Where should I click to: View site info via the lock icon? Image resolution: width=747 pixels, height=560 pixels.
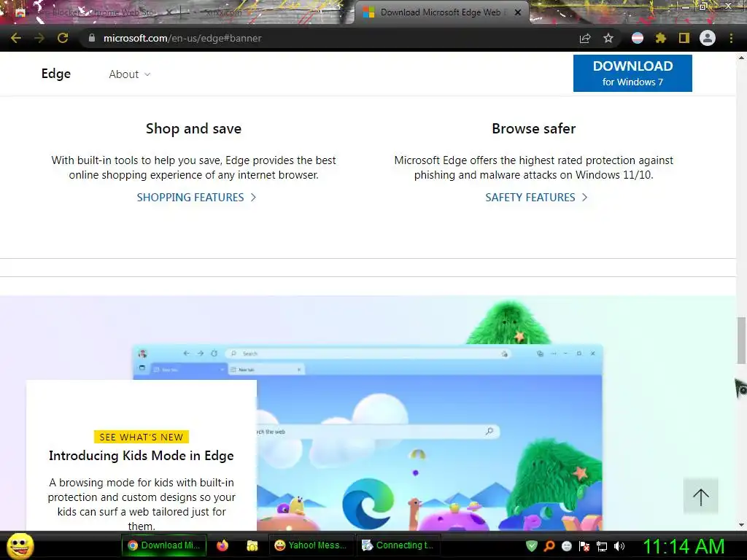tap(91, 38)
